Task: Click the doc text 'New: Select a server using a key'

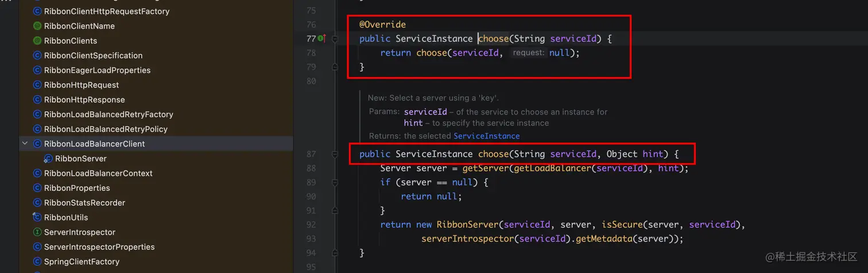Action: pos(433,98)
